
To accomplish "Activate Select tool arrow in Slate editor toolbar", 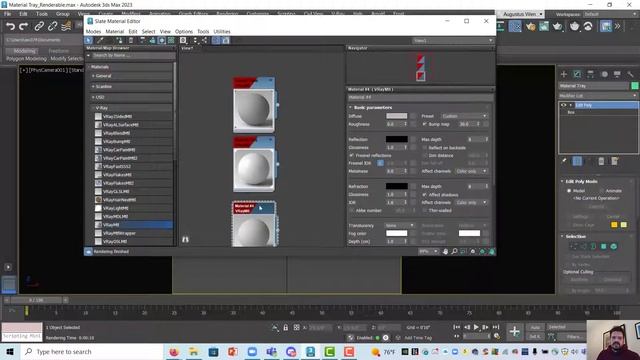I will click(89, 40).
